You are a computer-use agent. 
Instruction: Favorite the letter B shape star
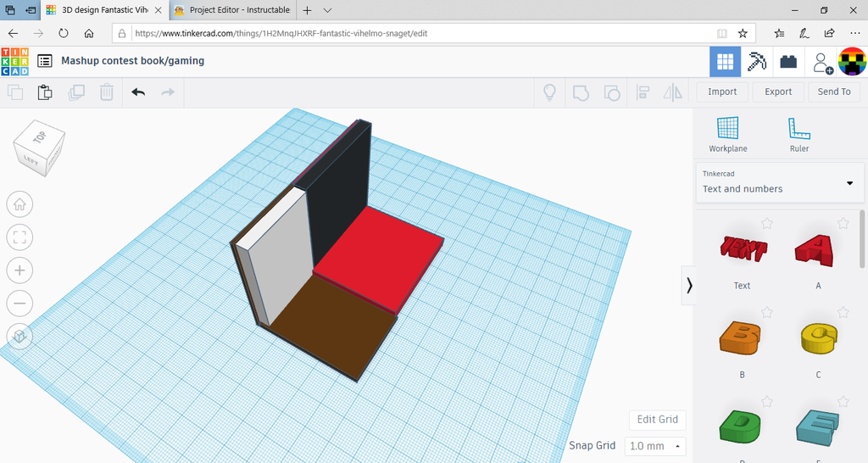pyautogui.click(x=766, y=312)
